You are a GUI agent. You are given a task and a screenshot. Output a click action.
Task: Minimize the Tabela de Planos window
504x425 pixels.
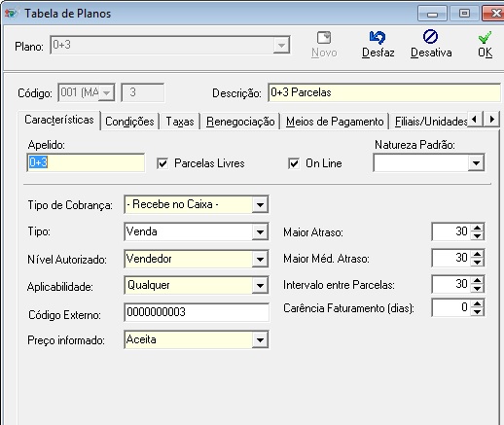(x=432, y=14)
